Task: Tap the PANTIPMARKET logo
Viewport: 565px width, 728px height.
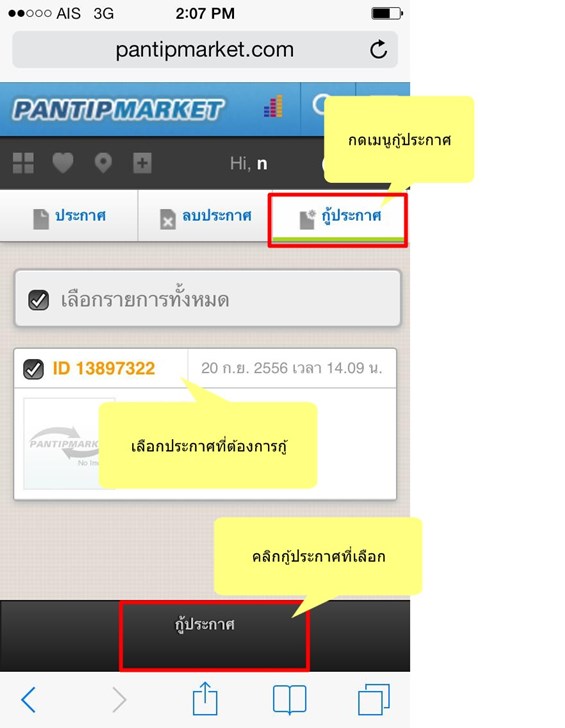Action: 118,110
